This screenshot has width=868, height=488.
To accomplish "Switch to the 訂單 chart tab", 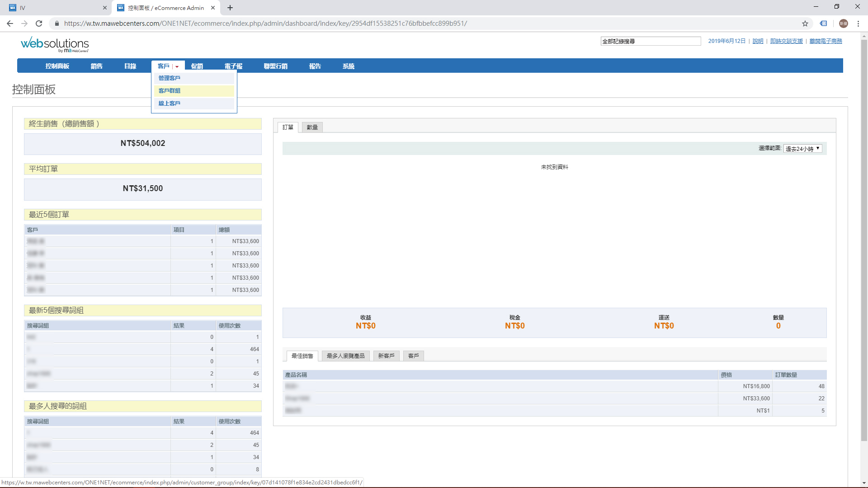I will coord(288,127).
